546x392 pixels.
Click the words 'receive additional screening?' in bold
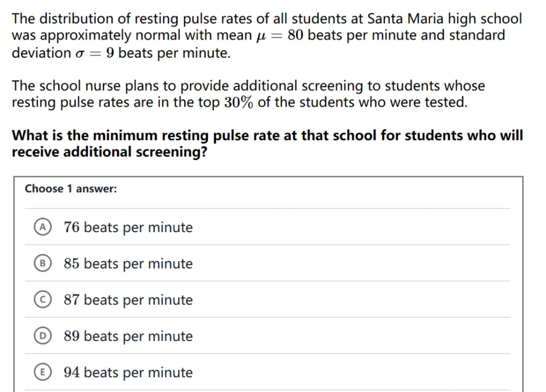click(x=110, y=152)
